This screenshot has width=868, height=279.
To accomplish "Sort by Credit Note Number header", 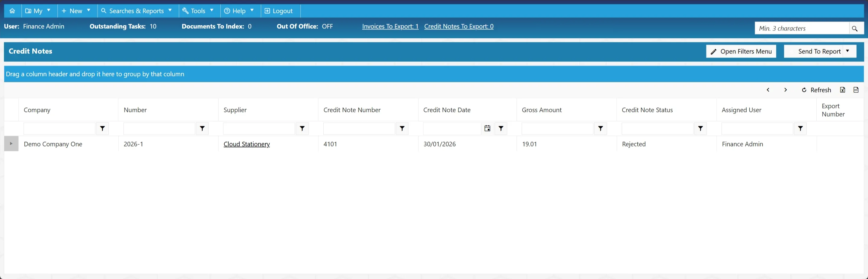I will (352, 110).
